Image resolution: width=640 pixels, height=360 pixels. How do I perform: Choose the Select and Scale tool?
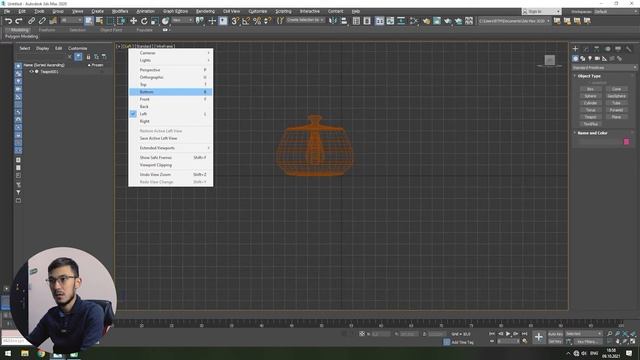155,21
